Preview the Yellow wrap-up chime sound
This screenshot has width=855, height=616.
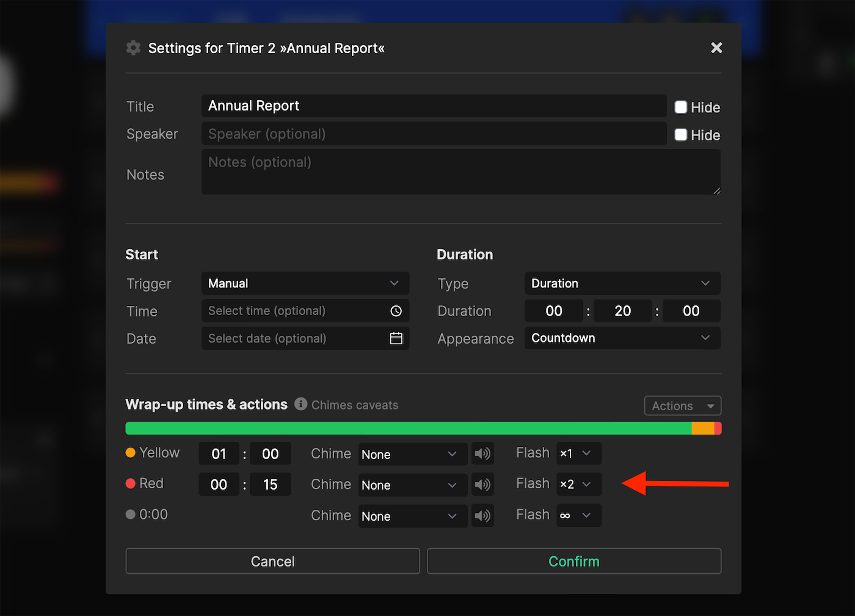click(x=482, y=454)
